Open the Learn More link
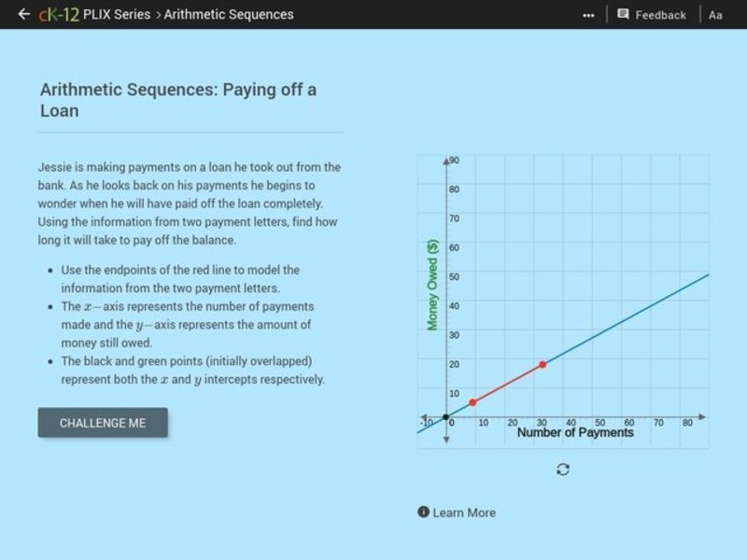This screenshot has width=747, height=560. (x=464, y=512)
